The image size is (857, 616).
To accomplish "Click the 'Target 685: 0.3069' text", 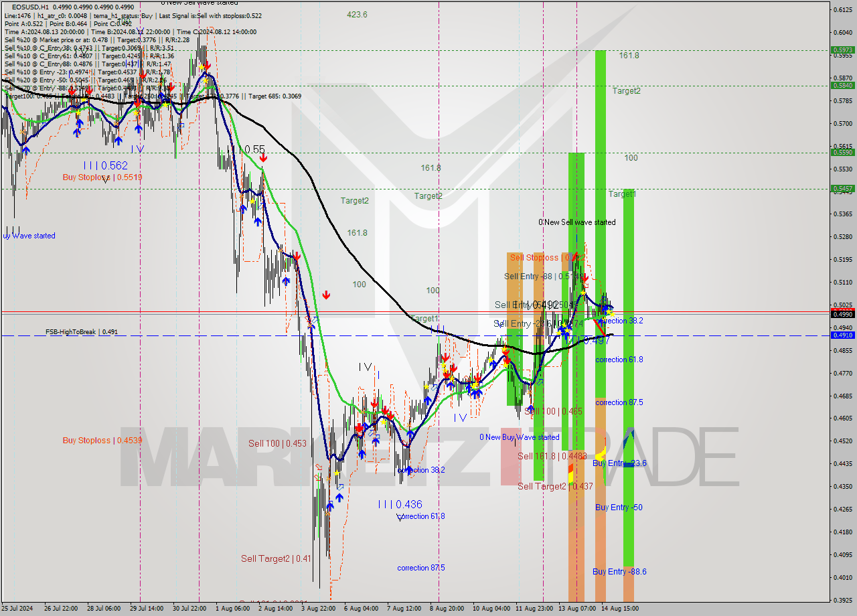I will point(275,96).
